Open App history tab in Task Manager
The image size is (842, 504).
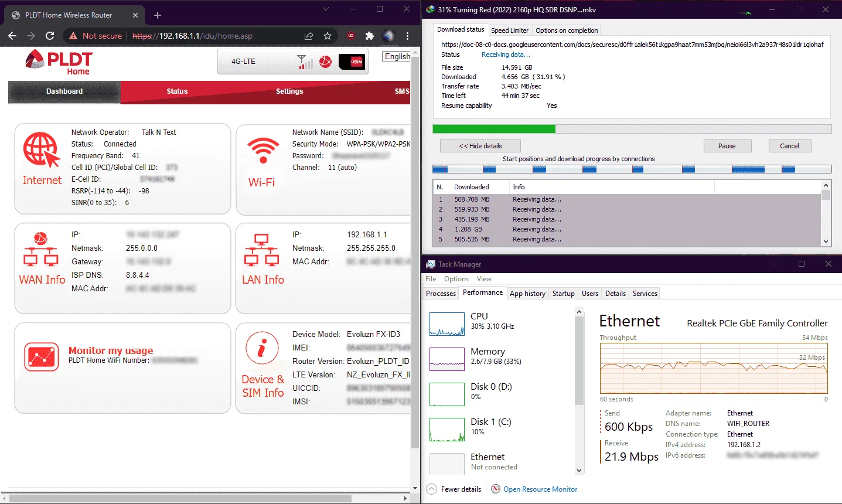tap(527, 294)
